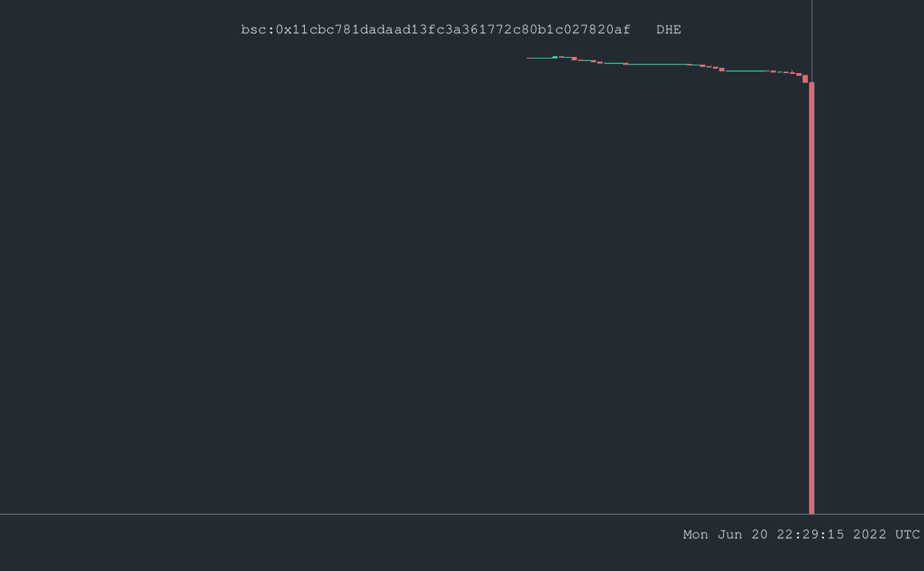The height and width of the screenshot is (571, 924).
Task: Click the tall red crash candle
Action: 812,298
